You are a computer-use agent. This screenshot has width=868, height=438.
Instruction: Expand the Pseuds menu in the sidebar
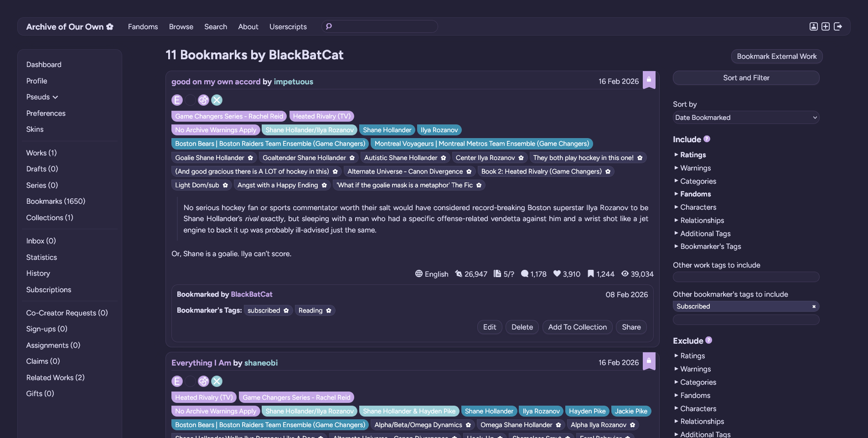(x=42, y=97)
